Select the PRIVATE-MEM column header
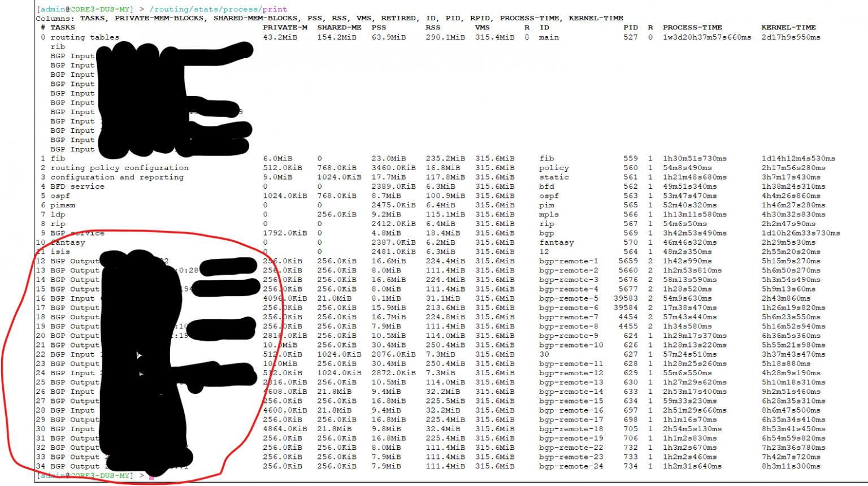Image resolution: width=868 pixels, height=486 pixels. pos(285,27)
